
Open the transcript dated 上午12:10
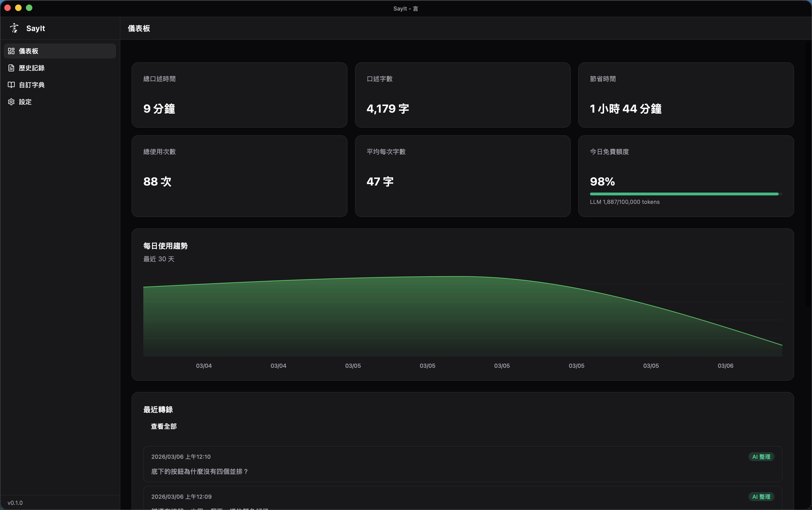point(462,464)
